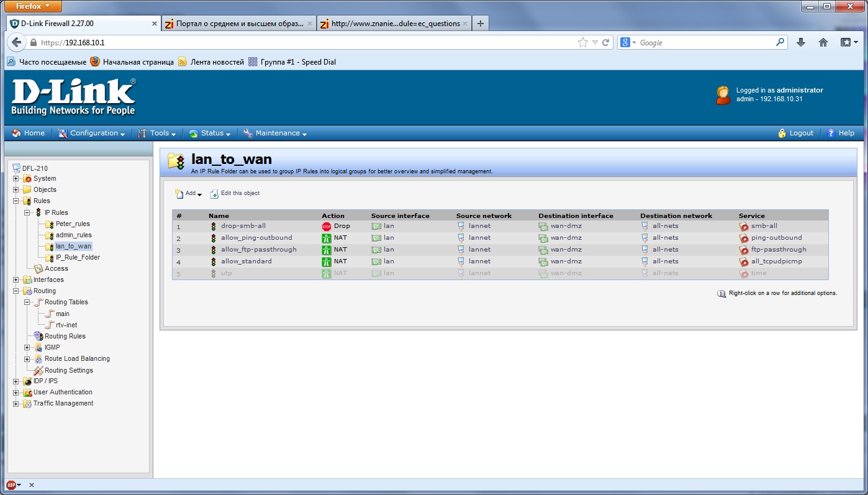Click the Access icon under Rules

38,268
